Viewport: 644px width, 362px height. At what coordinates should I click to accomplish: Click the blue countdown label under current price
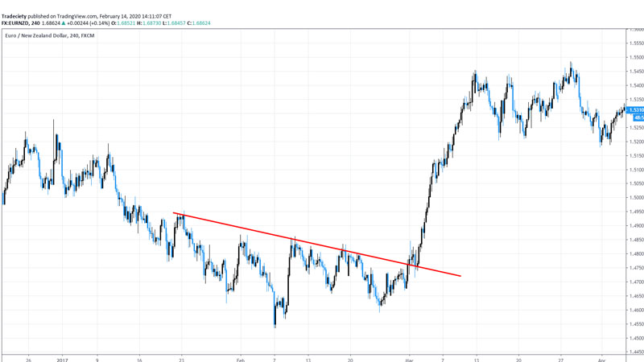click(x=638, y=117)
